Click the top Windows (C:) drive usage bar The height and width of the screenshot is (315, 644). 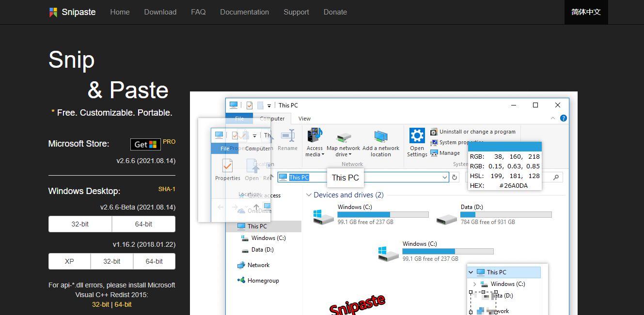(x=383, y=214)
